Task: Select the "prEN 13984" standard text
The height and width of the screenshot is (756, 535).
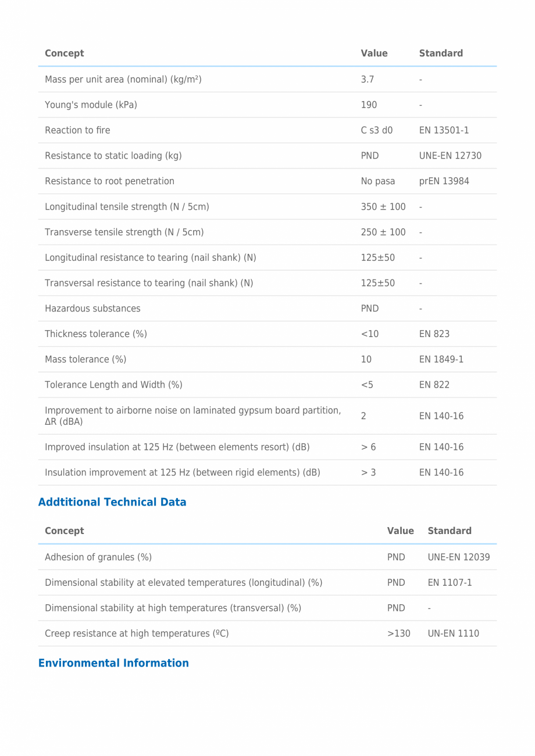Action: 444,181
